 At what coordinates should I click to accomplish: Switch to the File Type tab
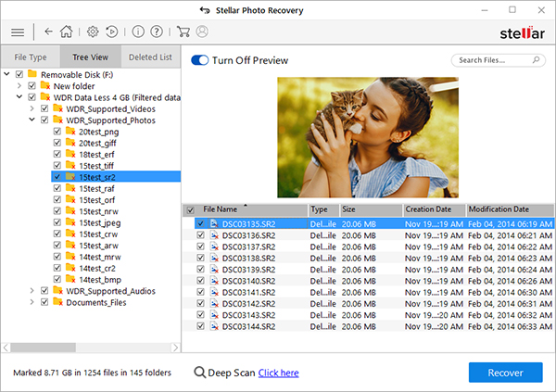click(31, 57)
